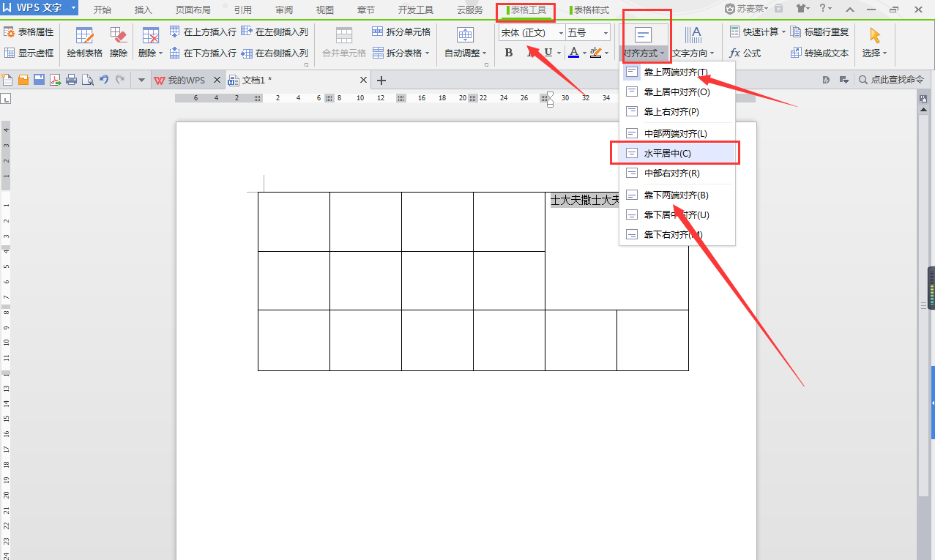
Task: Switch to the 开始 (Home) tab
Action: click(x=103, y=10)
